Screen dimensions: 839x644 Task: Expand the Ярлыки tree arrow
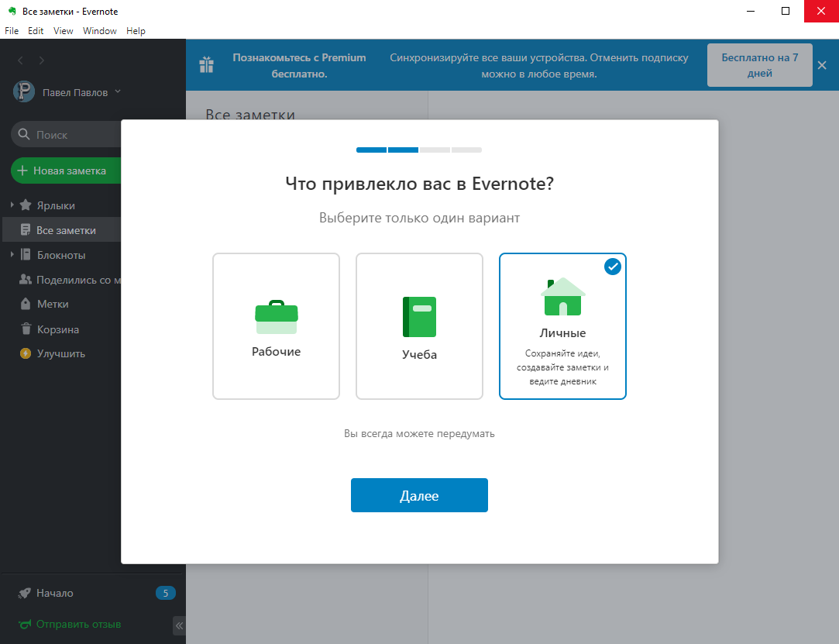[12, 205]
